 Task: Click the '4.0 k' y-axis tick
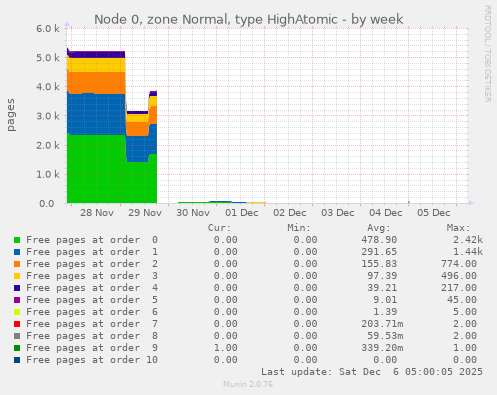tap(48, 87)
